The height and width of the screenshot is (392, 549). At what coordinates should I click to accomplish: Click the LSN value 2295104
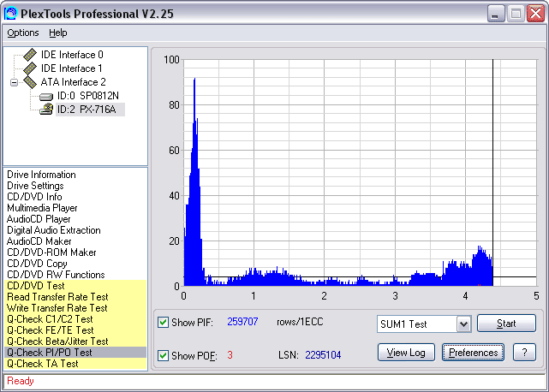tap(323, 355)
